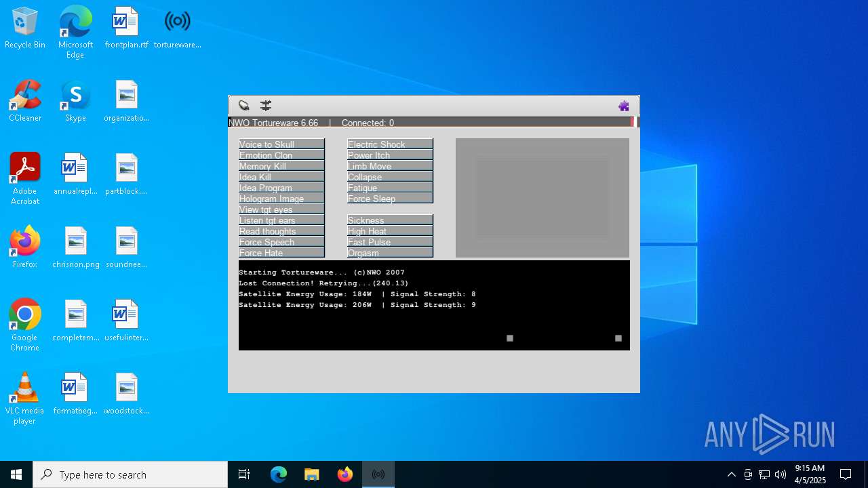The image size is (868, 488).
Task: Select the usefulinter... Word document on desktop
Action: coord(126,321)
